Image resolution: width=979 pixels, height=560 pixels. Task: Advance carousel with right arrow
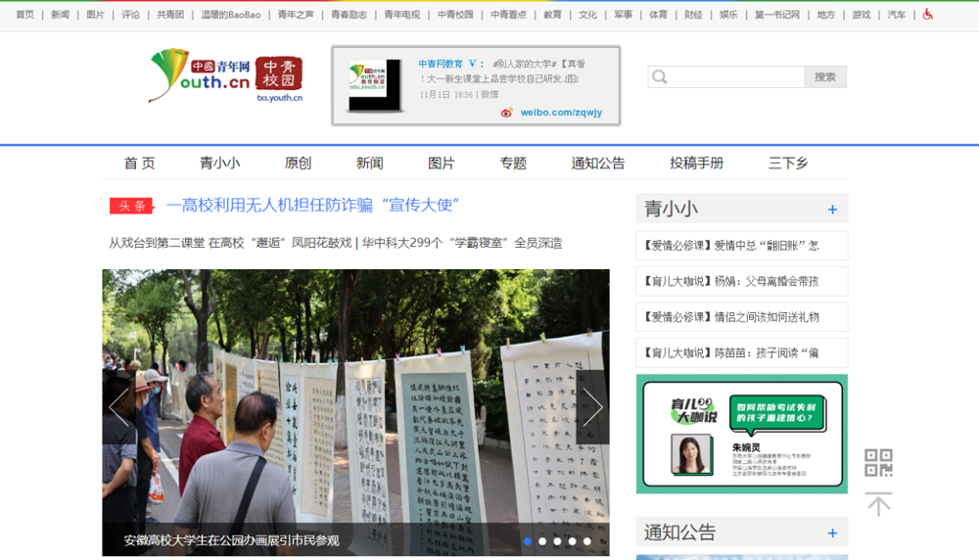(592, 406)
